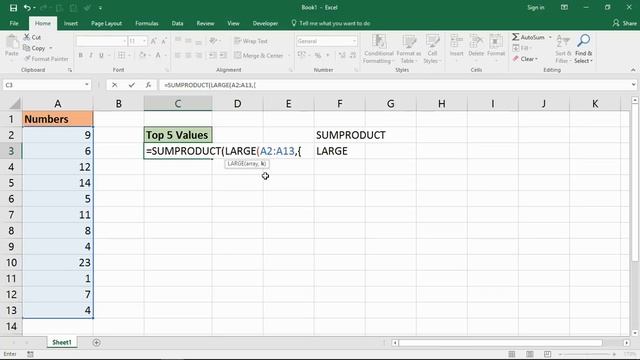Screen dimensions: 640x360
Task: Select row 14 header
Action: pyautogui.click(x=11, y=326)
